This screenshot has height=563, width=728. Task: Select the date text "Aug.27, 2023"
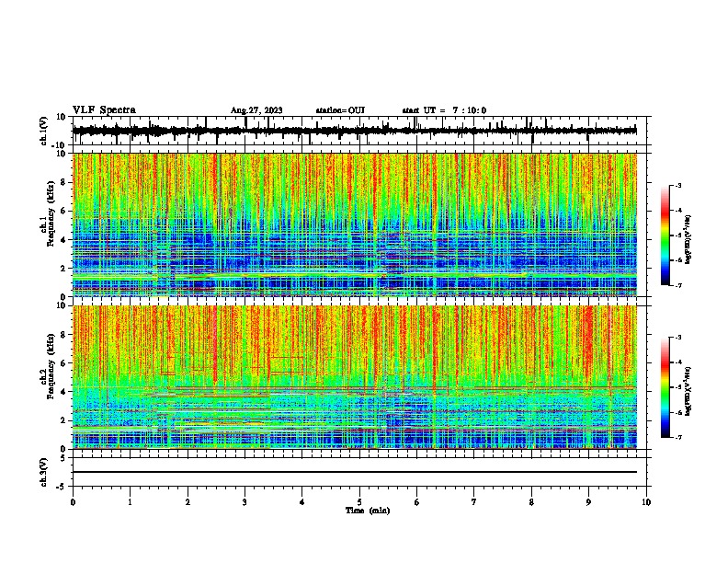click(x=256, y=110)
